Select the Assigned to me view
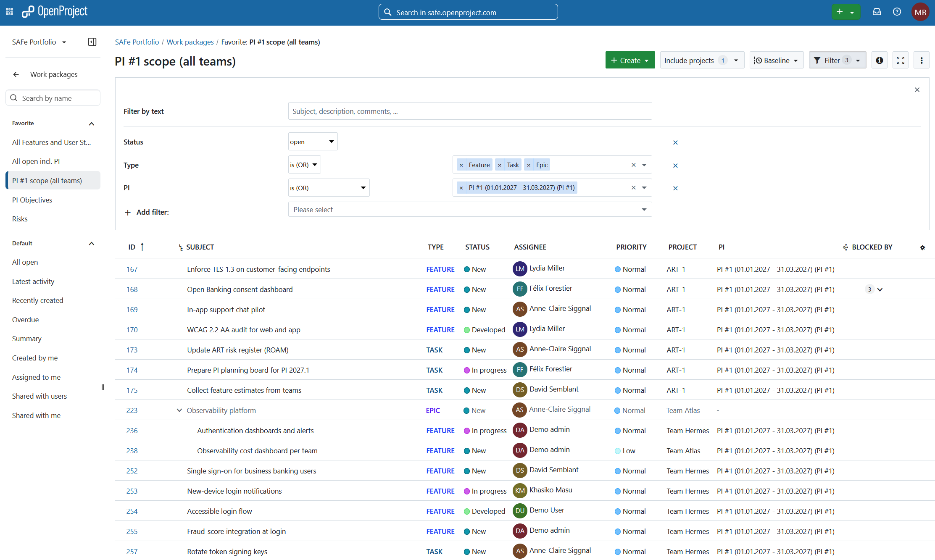 [53, 377]
